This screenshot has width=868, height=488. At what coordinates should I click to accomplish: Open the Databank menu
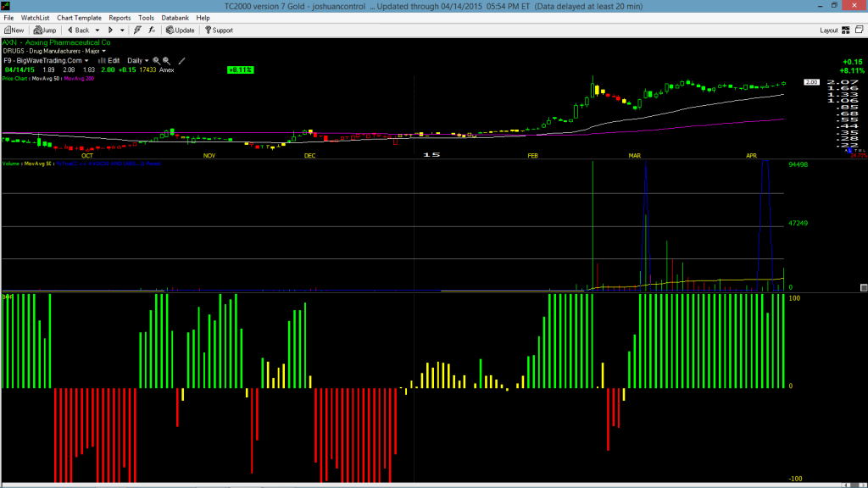click(175, 18)
